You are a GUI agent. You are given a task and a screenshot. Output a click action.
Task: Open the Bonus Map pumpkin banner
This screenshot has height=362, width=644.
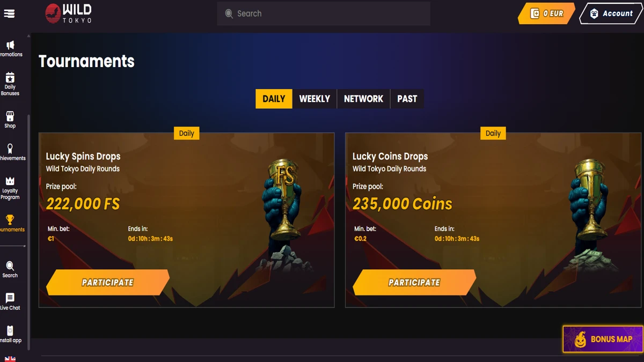pos(603,339)
